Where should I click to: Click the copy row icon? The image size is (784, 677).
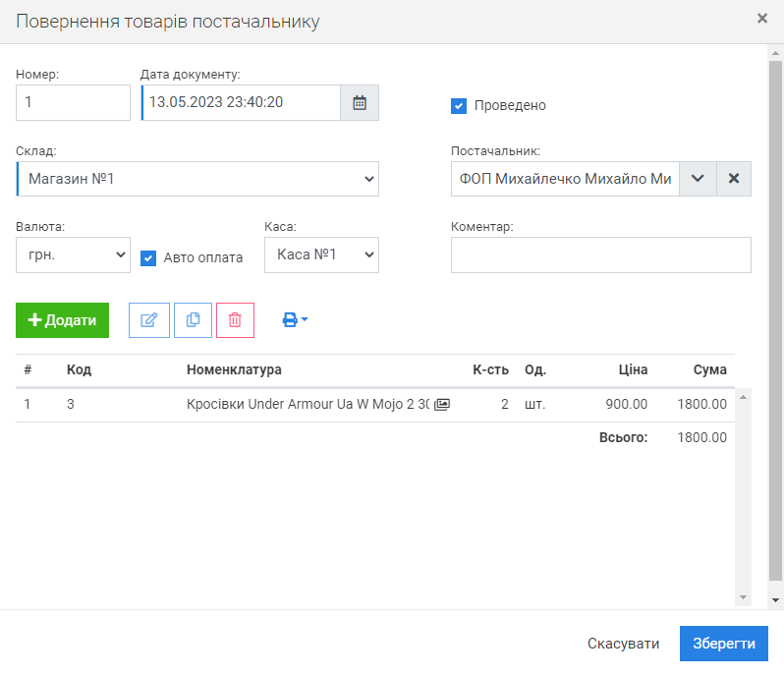pos(193,320)
